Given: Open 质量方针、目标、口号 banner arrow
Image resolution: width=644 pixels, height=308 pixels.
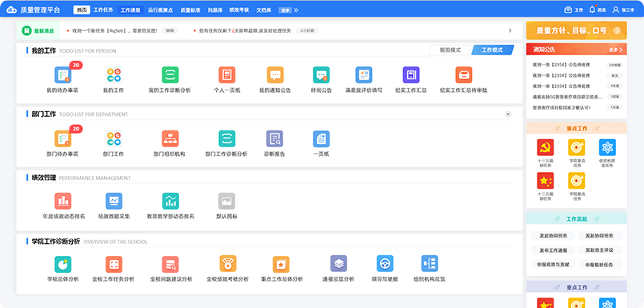Looking at the screenshot, I should (617, 30).
